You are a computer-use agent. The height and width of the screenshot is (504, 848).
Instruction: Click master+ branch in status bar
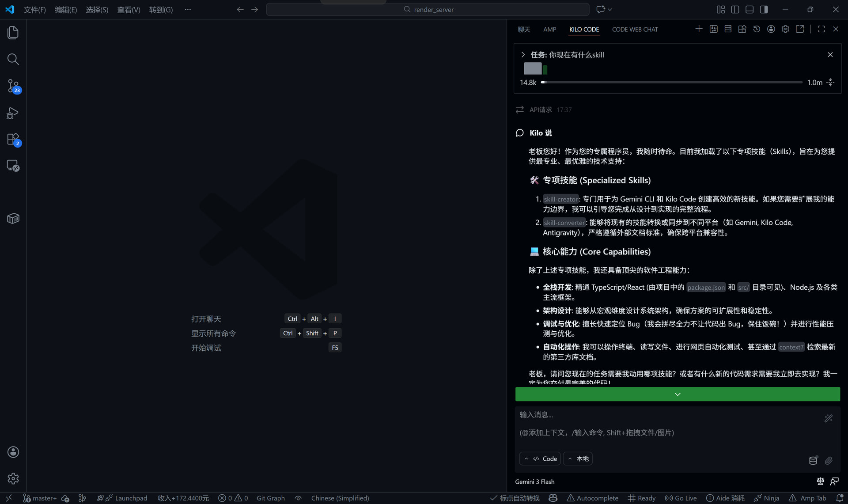pyautogui.click(x=40, y=498)
